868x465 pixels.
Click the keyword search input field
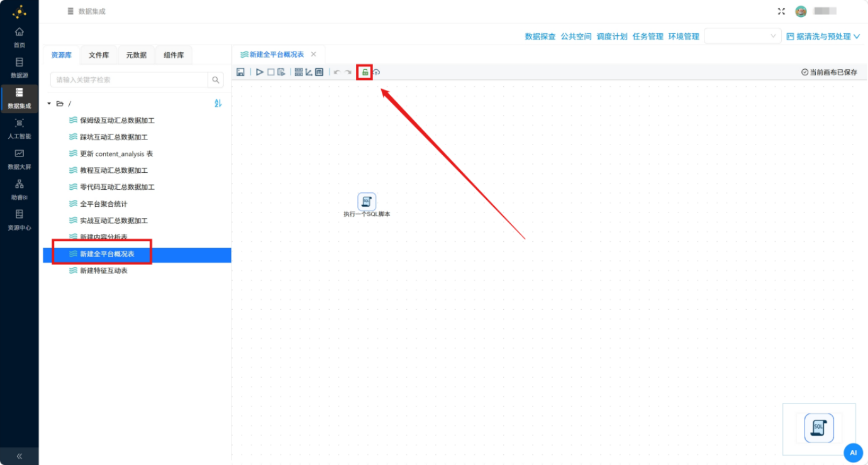click(129, 80)
